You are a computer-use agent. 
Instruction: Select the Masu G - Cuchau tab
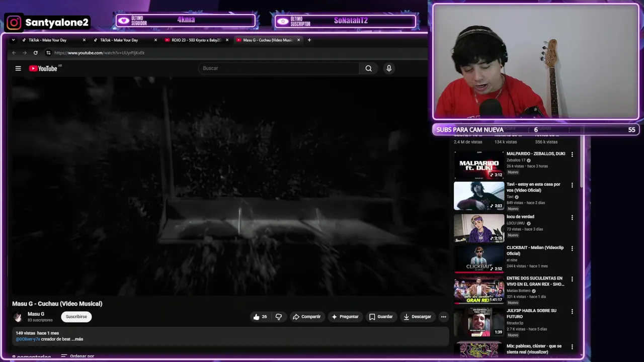pyautogui.click(x=267, y=40)
